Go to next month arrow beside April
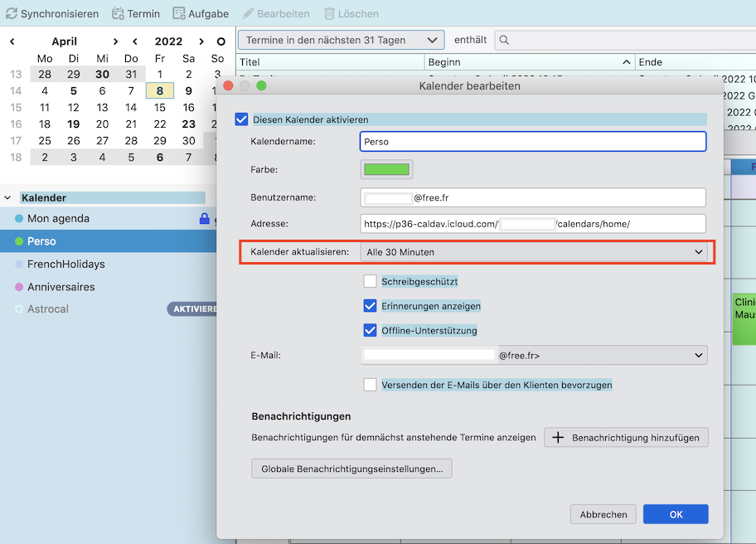The height and width of the screenshot is (544, 756). point(115,41)
